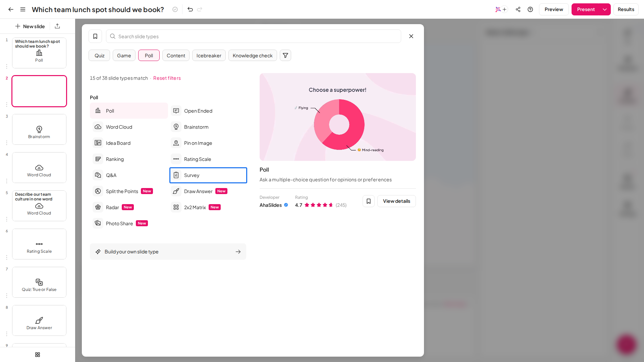Open saved slide types bookmark icon
Image resolution: width=644 pixels, height=362 pixels.
[95, 36]
